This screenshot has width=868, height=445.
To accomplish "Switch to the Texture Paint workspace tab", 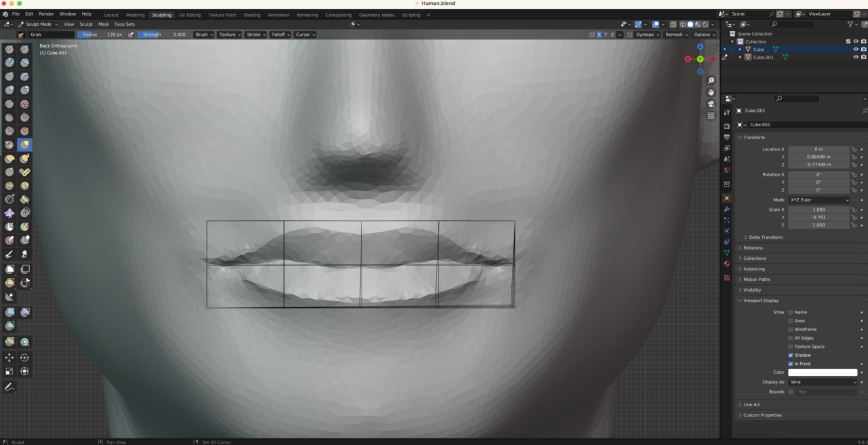I will coord(222,15).
